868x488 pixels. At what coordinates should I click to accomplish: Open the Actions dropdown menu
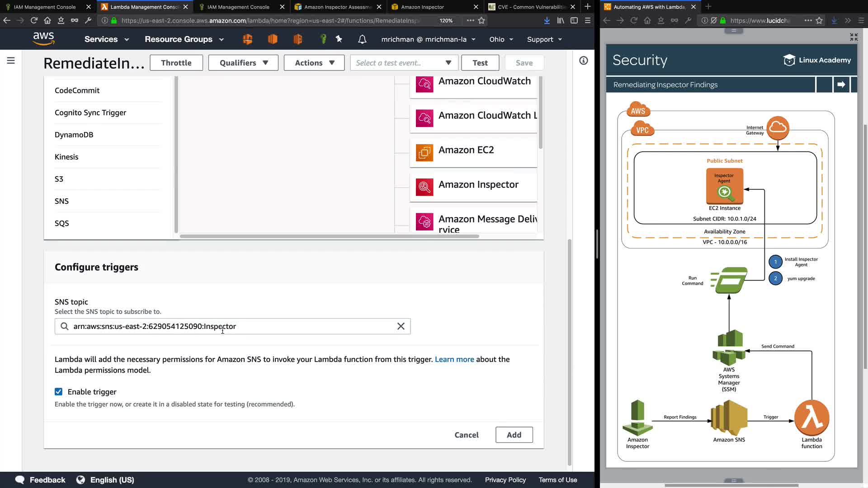pyautogui.click(x=314, y=63)
